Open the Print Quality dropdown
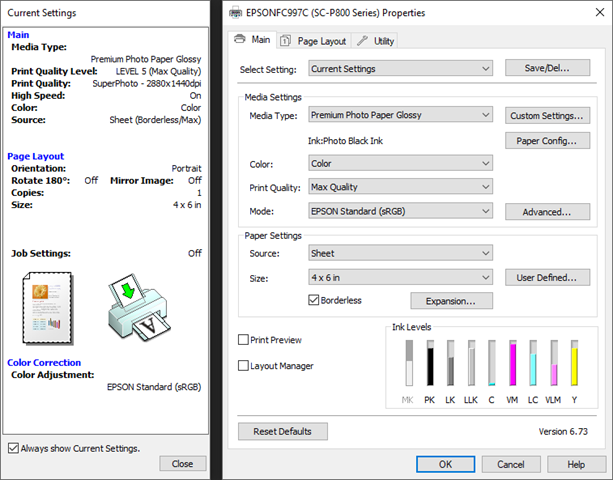The image size is (613, 480). pos(400,187)
